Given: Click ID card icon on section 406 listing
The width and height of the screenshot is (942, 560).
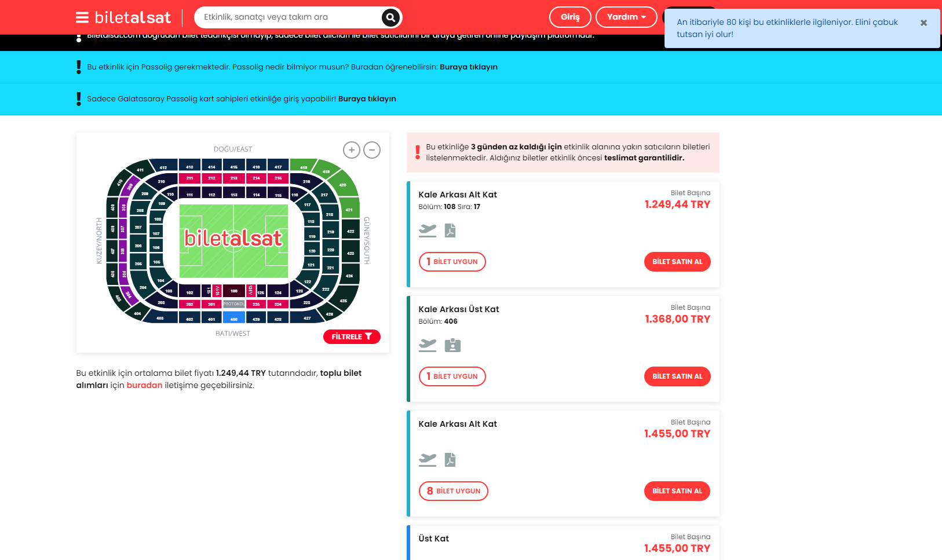Looking at the screenshot, I should coord(452,345).
